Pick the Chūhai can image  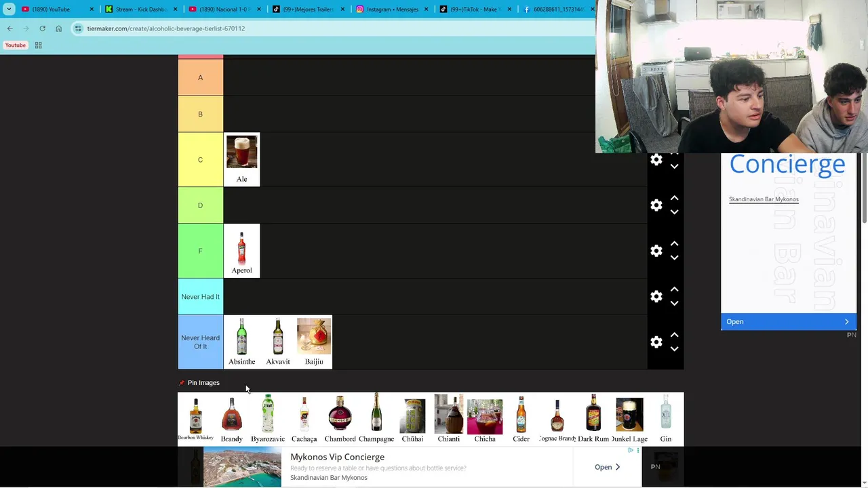point(412,419)
